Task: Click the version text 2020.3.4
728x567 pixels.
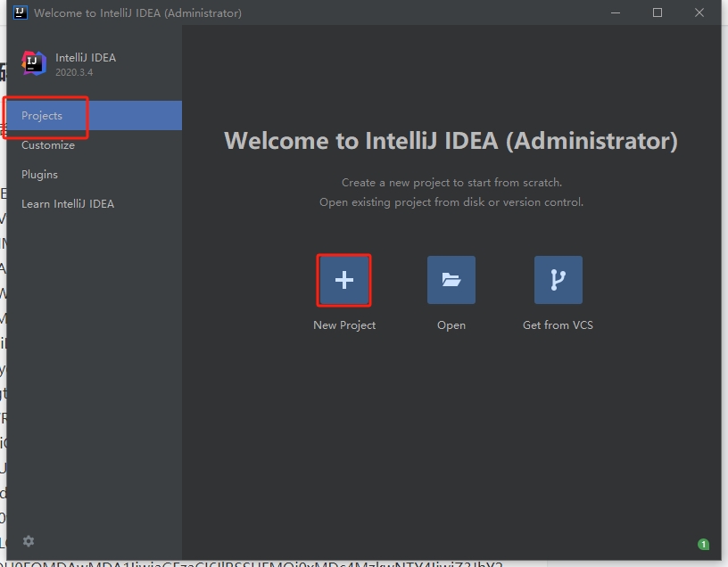Action: tap(74, 72)
